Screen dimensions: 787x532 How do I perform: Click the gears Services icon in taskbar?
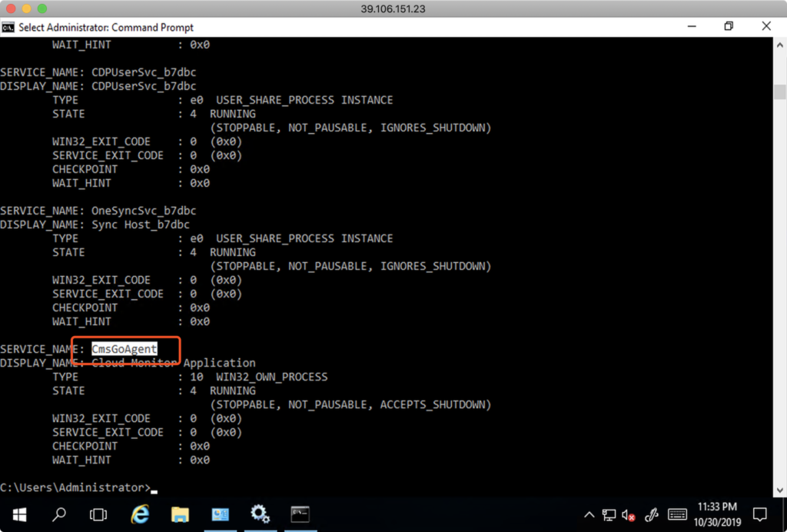pos(260,514)
